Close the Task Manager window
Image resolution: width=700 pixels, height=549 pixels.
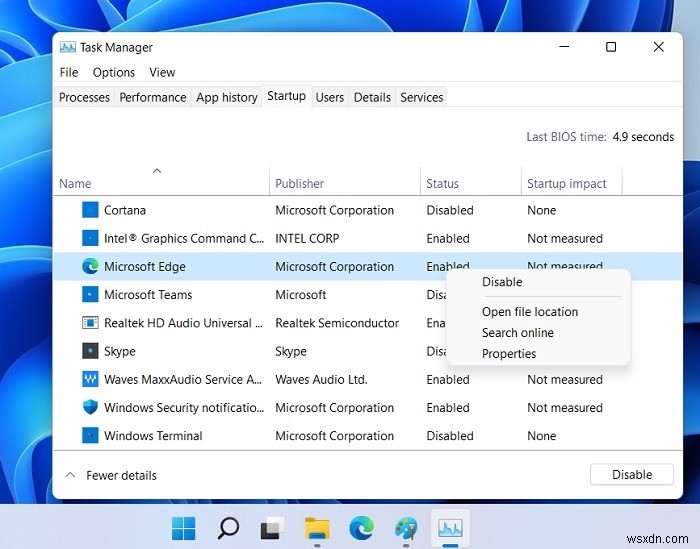coord(658,46)
